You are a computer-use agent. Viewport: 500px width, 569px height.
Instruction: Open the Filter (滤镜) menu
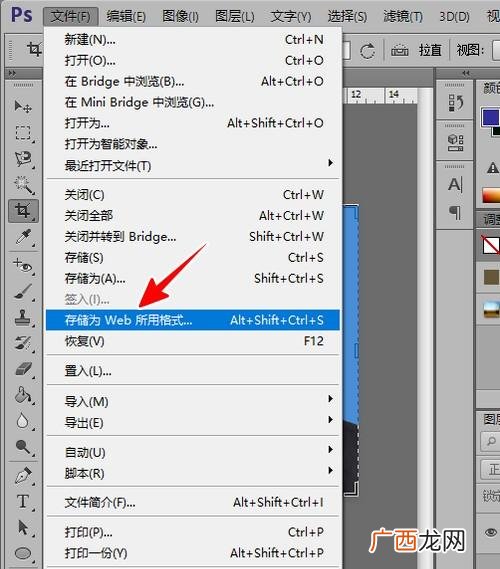403,16
